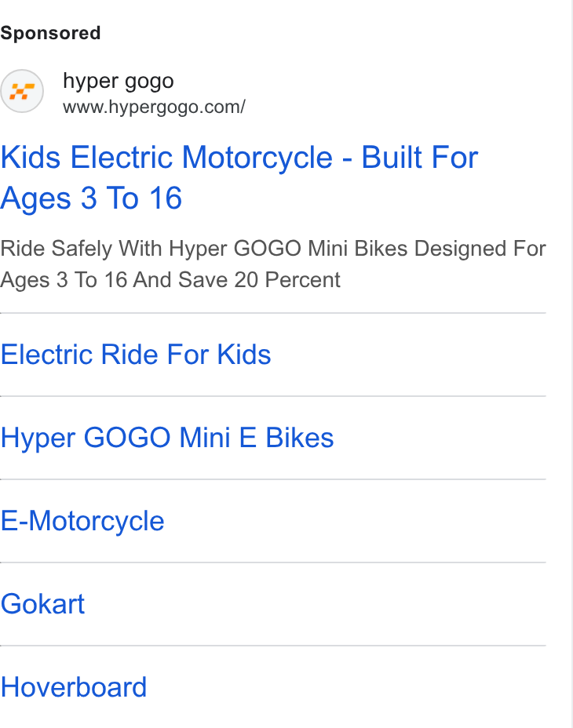Click the divider between E-Motorcycle and Gokart
Viewport: 573px width, 728px height.
[273, 562]
